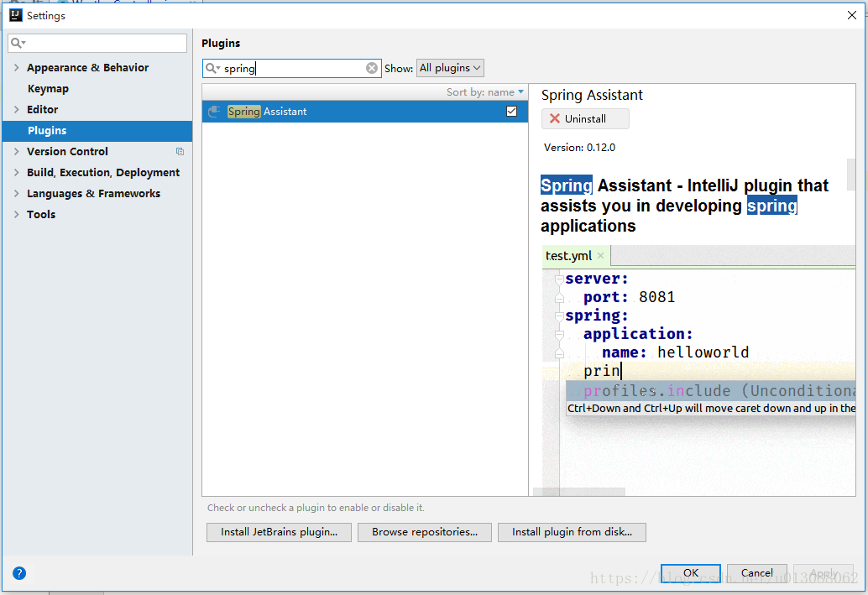Select Keymap in settings sidebar
This screenshot has height=595, width=868.
coord(48,89)
